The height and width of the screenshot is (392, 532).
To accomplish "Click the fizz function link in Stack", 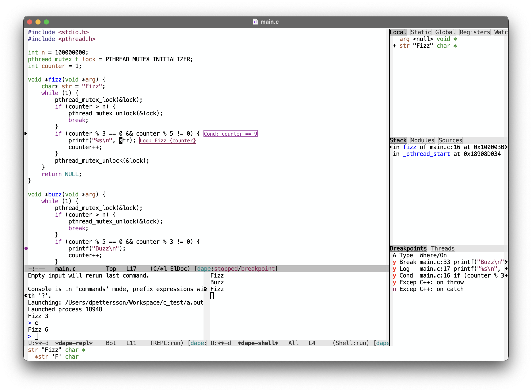I will [409, 147].
